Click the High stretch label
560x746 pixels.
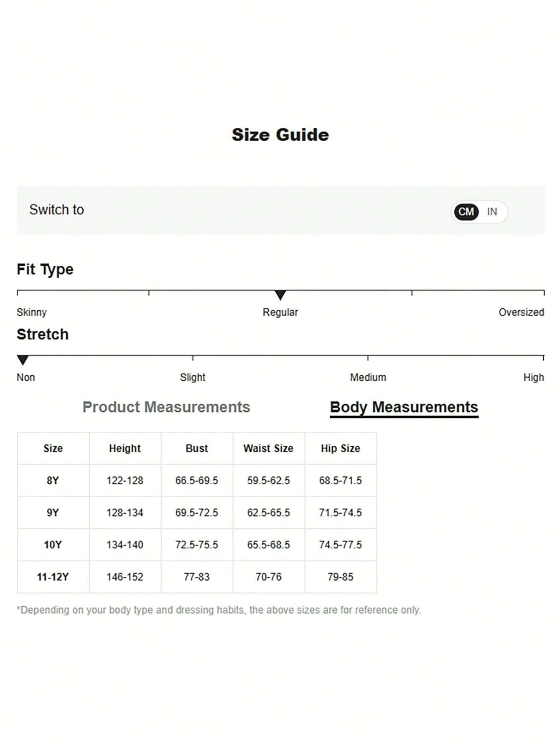(x=533, y=377)
